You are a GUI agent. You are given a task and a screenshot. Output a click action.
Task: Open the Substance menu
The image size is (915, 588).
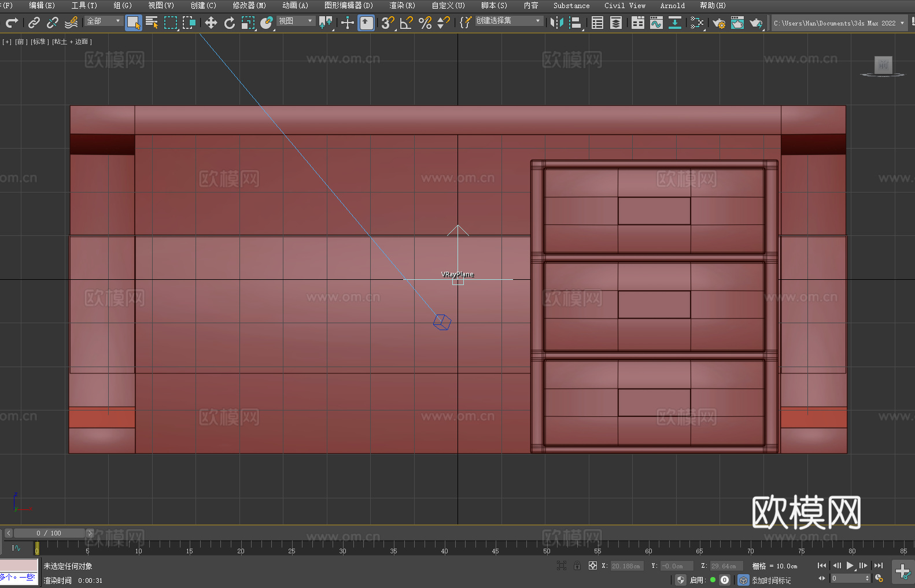[571, 5]
